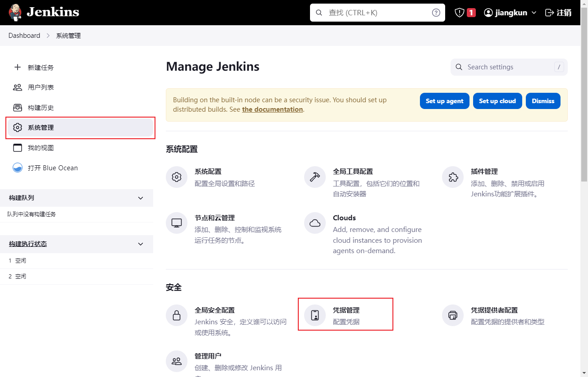Focus the 查找 (CTRL+K) search box
The height and width of the screenshot is (377, 588).
pos(378,13)
